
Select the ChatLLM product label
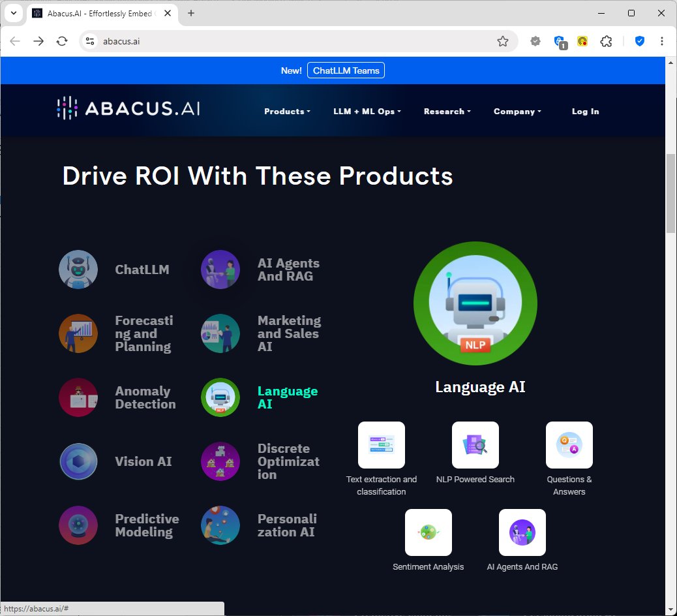142,269
